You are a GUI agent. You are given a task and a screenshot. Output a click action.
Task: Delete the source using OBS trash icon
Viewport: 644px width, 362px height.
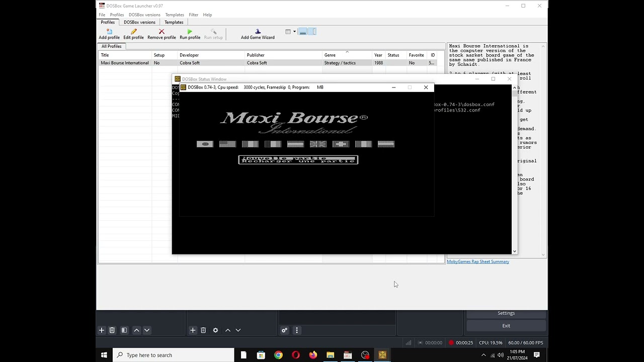[x=203, y=330]
